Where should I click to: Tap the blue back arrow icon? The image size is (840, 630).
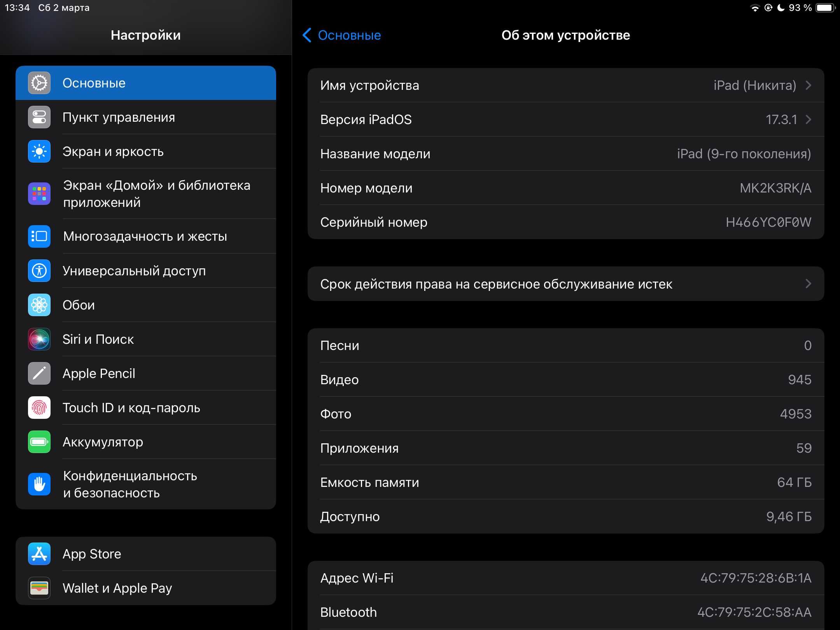click(x=307, y=35)
